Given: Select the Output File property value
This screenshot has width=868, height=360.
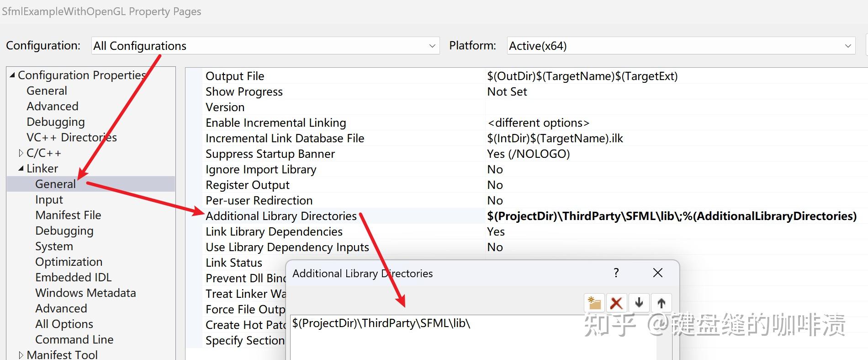Looking at the screenshot, I should [x=582, y=76].
